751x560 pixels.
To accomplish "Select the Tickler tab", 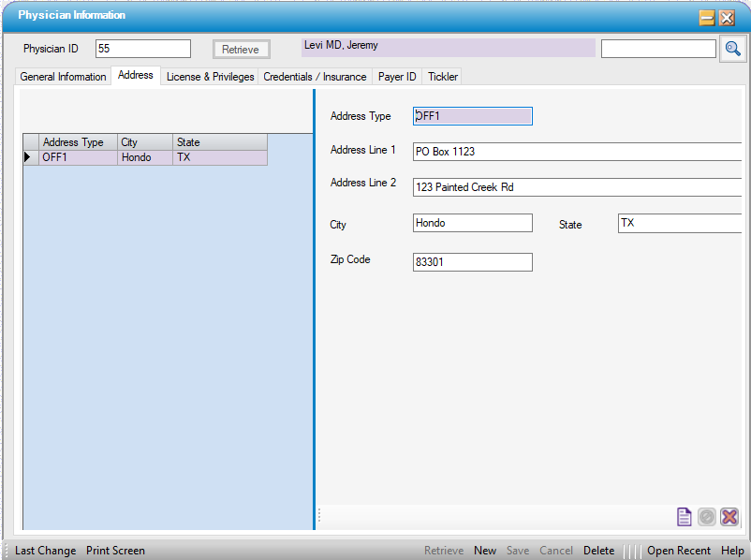I will 443,77.
